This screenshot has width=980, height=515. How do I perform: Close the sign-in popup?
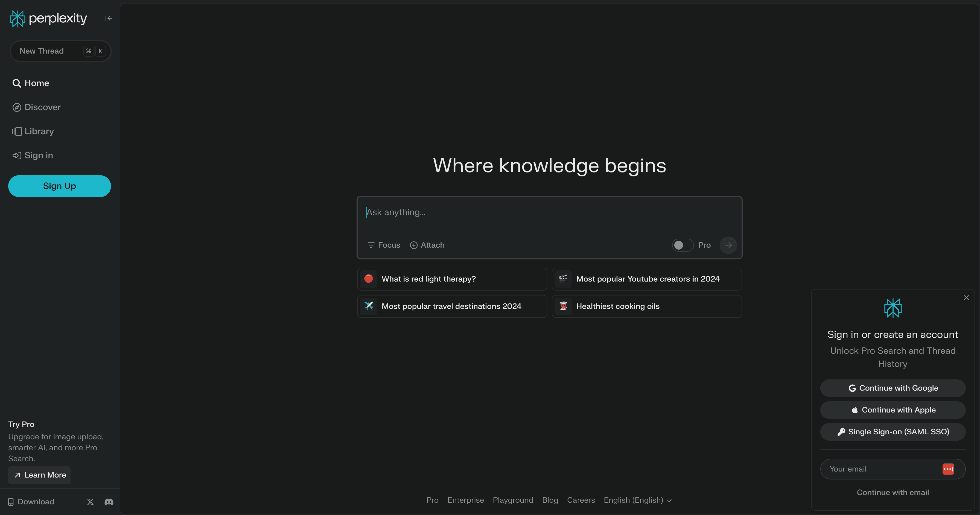point(966,298)
